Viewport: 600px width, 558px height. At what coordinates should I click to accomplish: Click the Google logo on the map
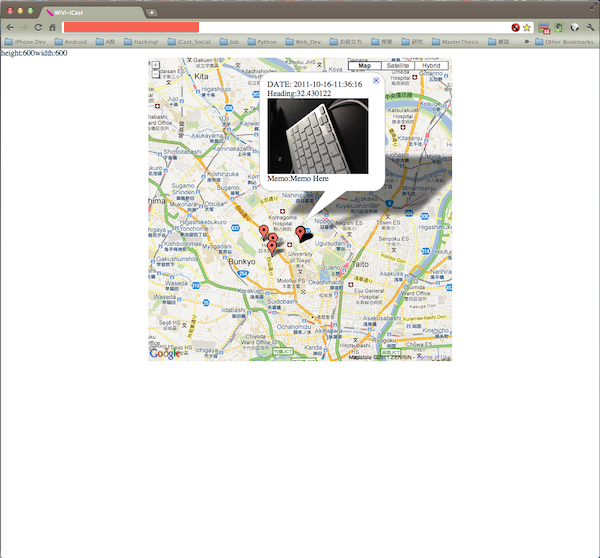tap(165, 354)
